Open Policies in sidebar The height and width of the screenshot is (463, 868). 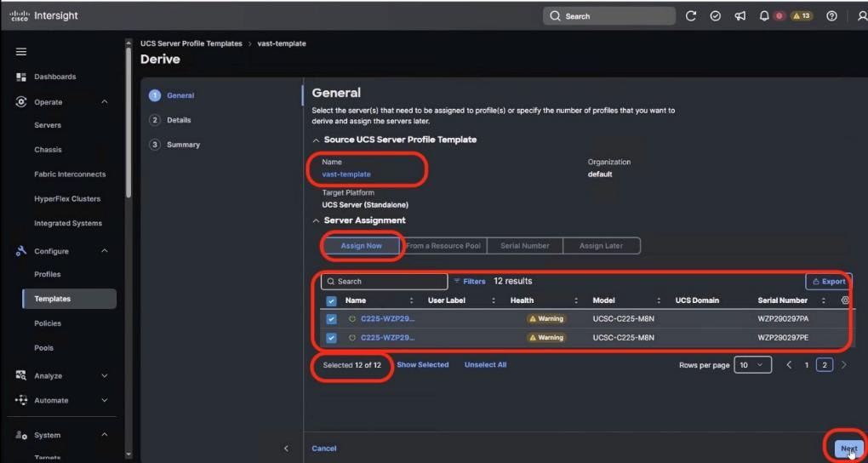tap(48, 323)
